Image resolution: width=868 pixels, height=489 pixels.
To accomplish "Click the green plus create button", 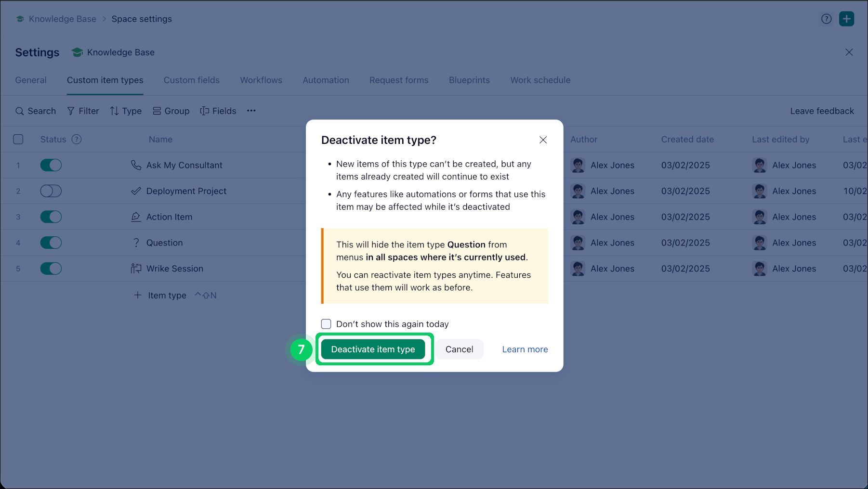I will pyautogui.click(x=846, y=19).
